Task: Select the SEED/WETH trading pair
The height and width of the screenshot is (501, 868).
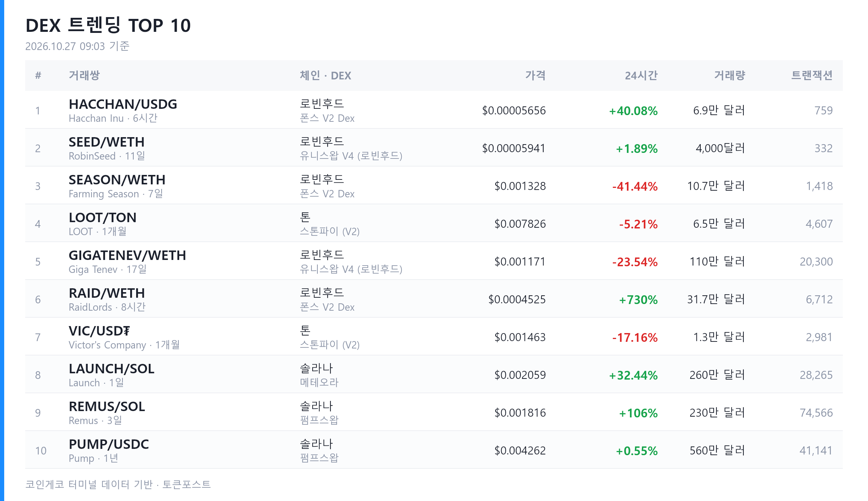Action: coord(106,142)
